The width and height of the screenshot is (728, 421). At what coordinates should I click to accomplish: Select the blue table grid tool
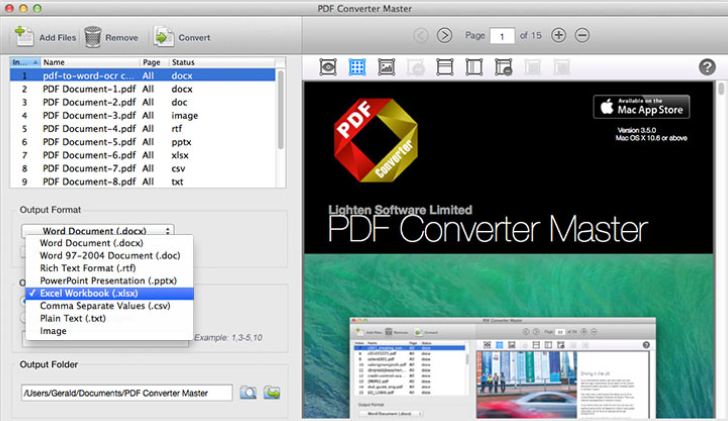tap(357, 67)
